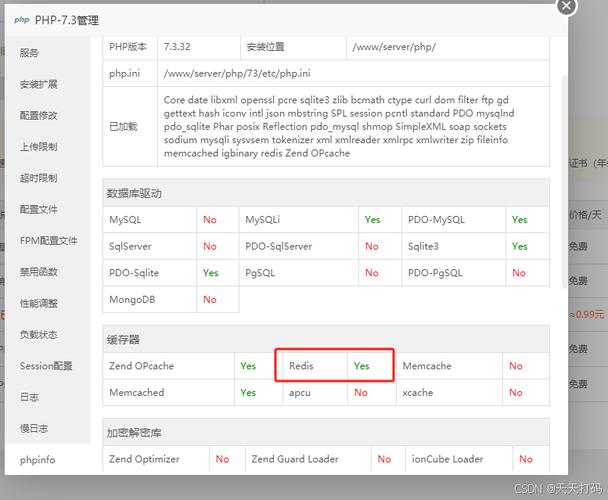Click the No status beside MongoDB
The image size is (608, 500).
210,299
